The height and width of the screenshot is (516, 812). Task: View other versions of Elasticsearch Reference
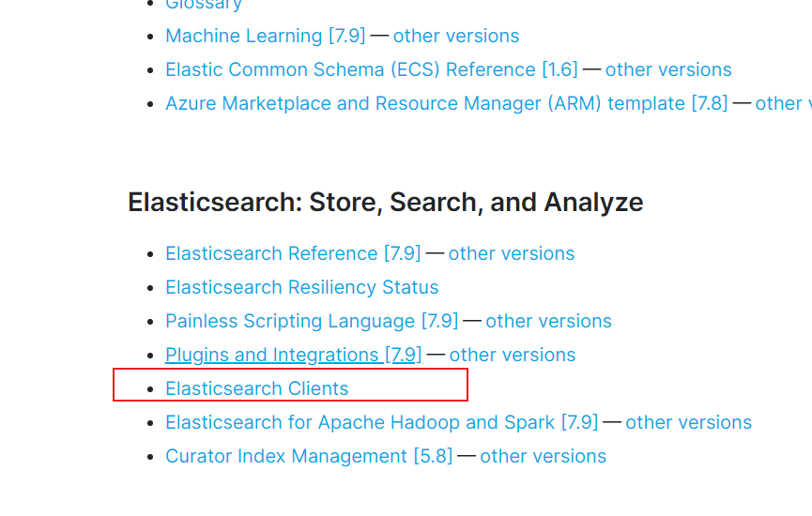pos(511,253)
